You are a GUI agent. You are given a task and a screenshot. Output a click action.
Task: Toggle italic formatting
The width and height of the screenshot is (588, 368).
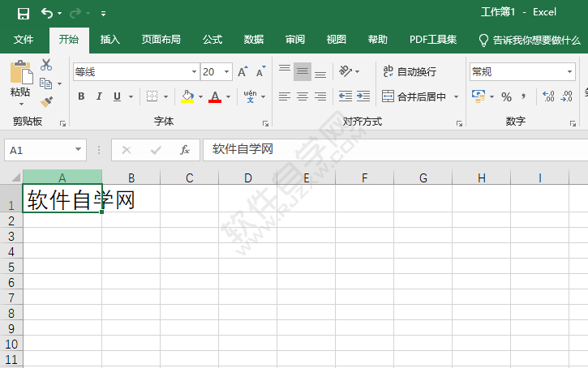(x=99, y=96)
